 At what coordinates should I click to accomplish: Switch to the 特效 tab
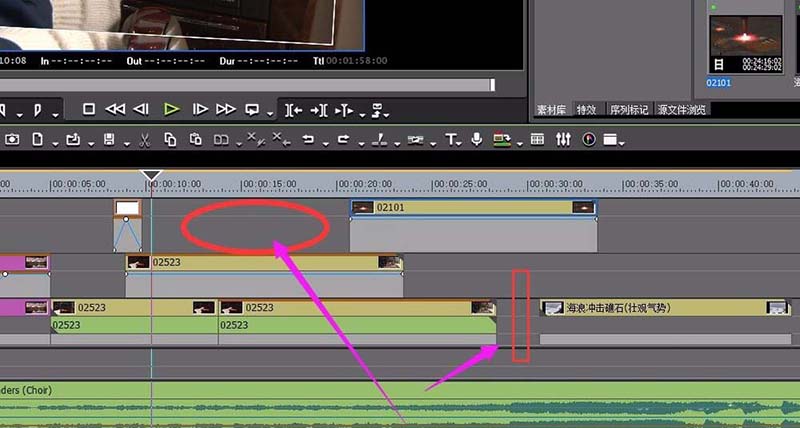point(586,110)
